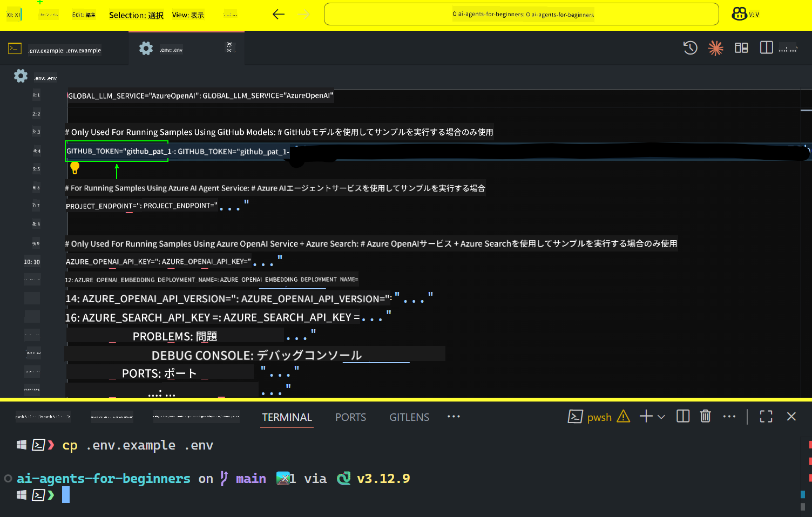Go forward with the right arrow
The width and height of the screenshot is (812, 517).
pyautogui.click(x=304, y=15)
